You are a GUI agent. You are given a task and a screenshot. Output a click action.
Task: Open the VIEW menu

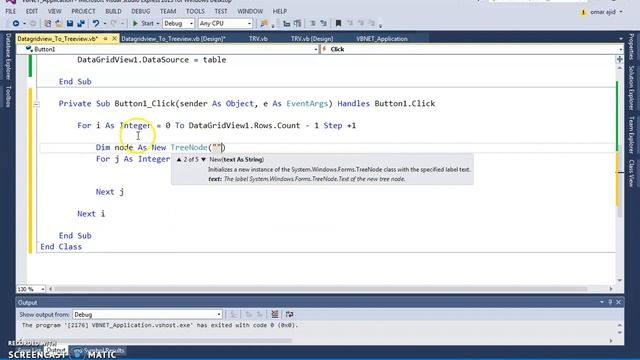point(54,11)
